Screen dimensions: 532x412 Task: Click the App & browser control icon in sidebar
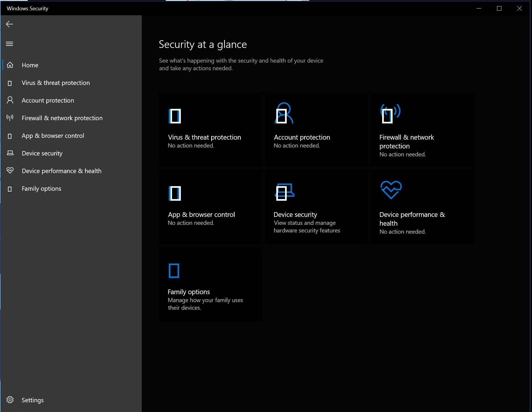(10, 135)
